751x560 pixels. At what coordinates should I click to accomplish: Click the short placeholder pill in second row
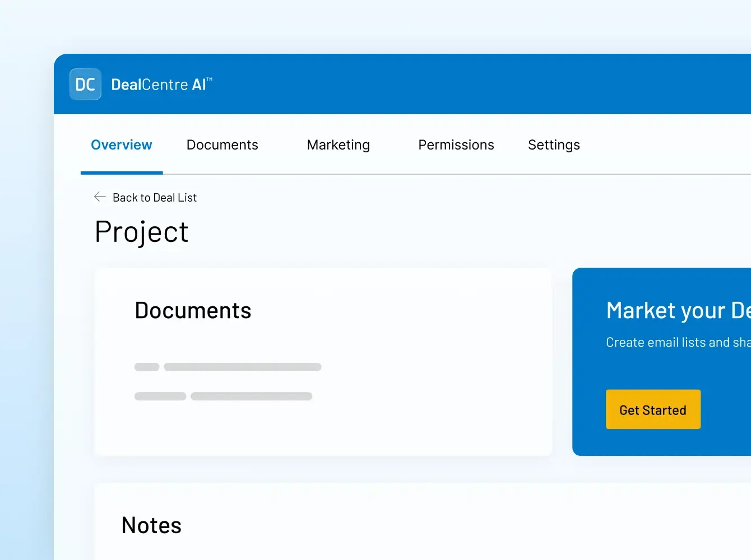pyautogui.click(x=160, y=396)
